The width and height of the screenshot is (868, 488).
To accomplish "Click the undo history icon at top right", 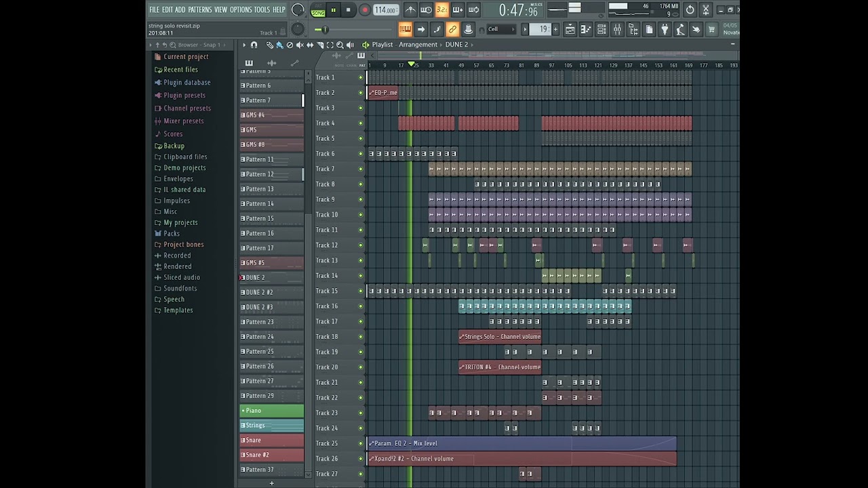I will (x=690, y=9).
